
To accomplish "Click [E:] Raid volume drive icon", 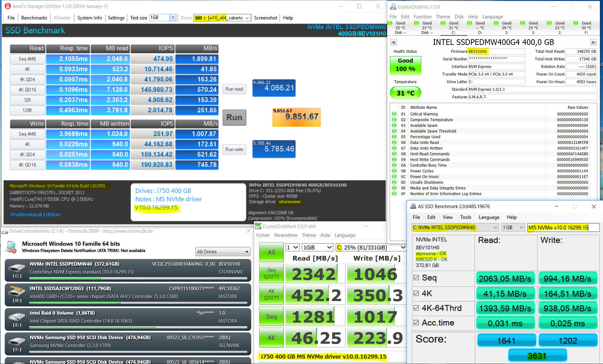I will [17, 317].
